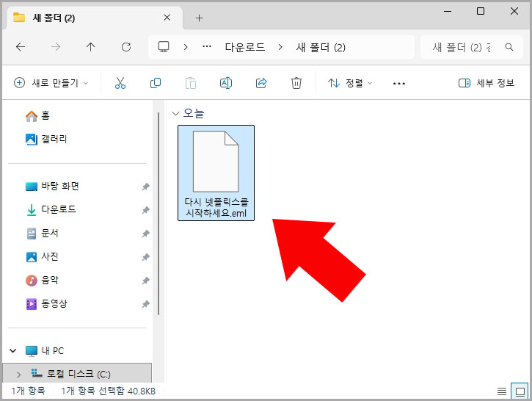Toggle the 세부 정보 details pane
Image resolution: width=532 pixels, height=401 pixels.
(x=487, y=83)
